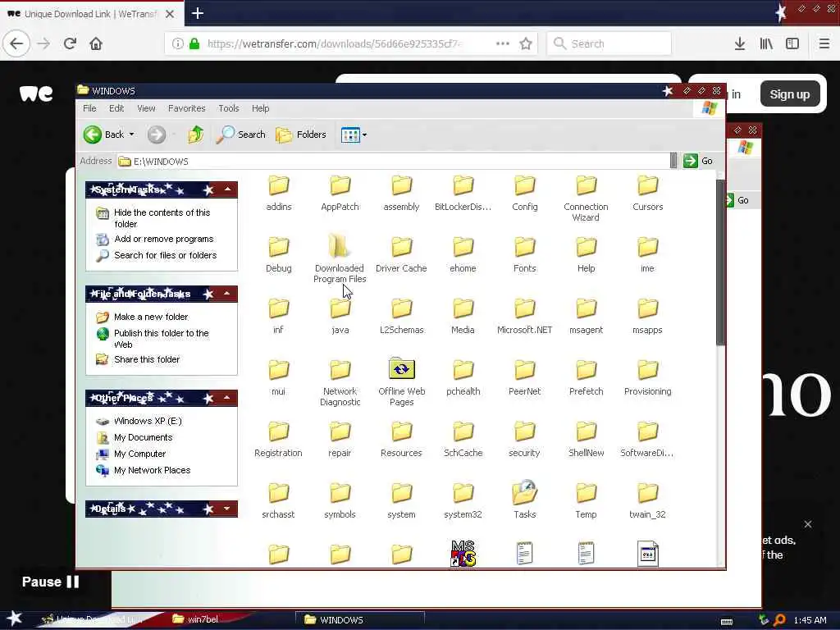Open the Favorites menu
Image resolution: width=840 pixels, height=630 pixels.
[x=186, y=108]
